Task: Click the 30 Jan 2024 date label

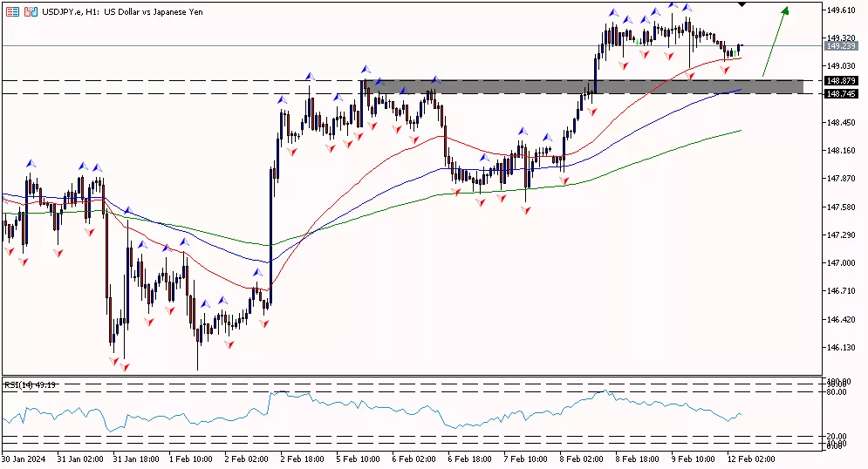Action: pos(24,459)
